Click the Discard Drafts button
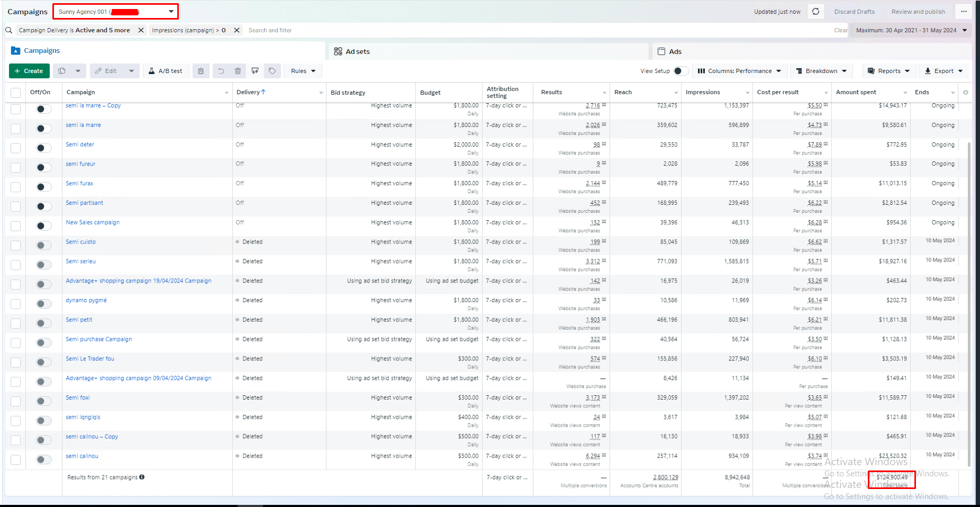This screenshot has height=507, width=980. (854, 12)
